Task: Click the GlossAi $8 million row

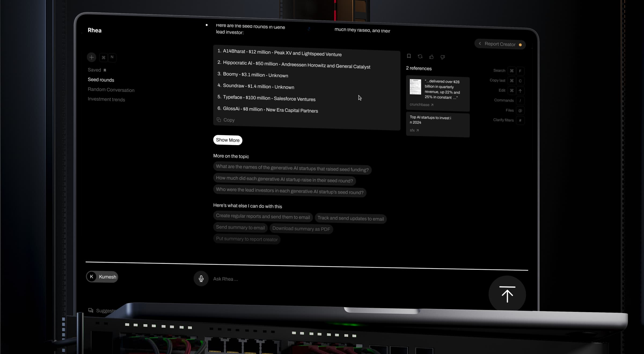Action: [268, 109]
